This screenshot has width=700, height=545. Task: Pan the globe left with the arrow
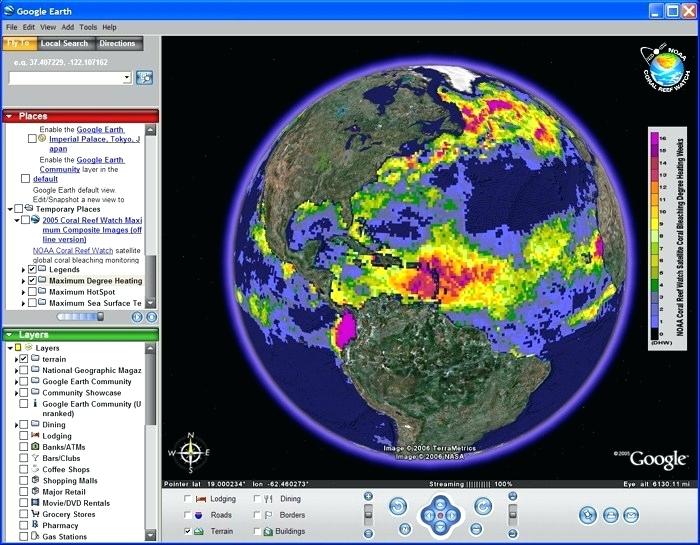click(428, 516)
